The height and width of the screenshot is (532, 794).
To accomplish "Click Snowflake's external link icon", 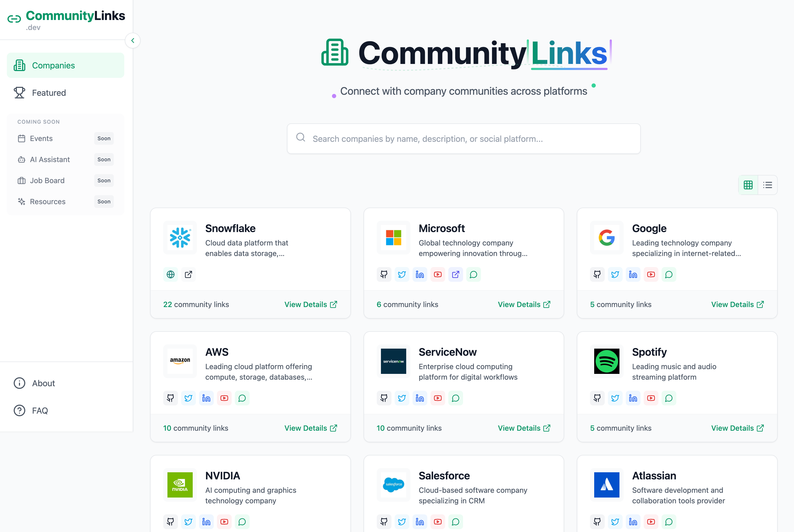I will (x=188, y=274).
